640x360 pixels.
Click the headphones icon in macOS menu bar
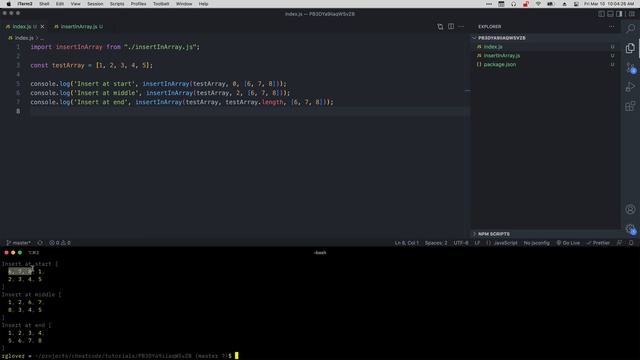513,4
